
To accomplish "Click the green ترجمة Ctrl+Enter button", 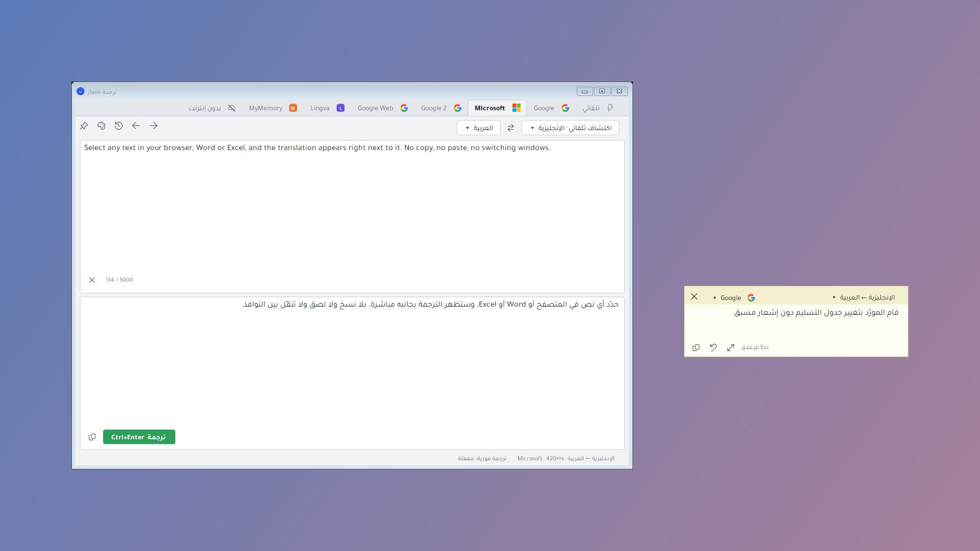I will coord(139,437).
